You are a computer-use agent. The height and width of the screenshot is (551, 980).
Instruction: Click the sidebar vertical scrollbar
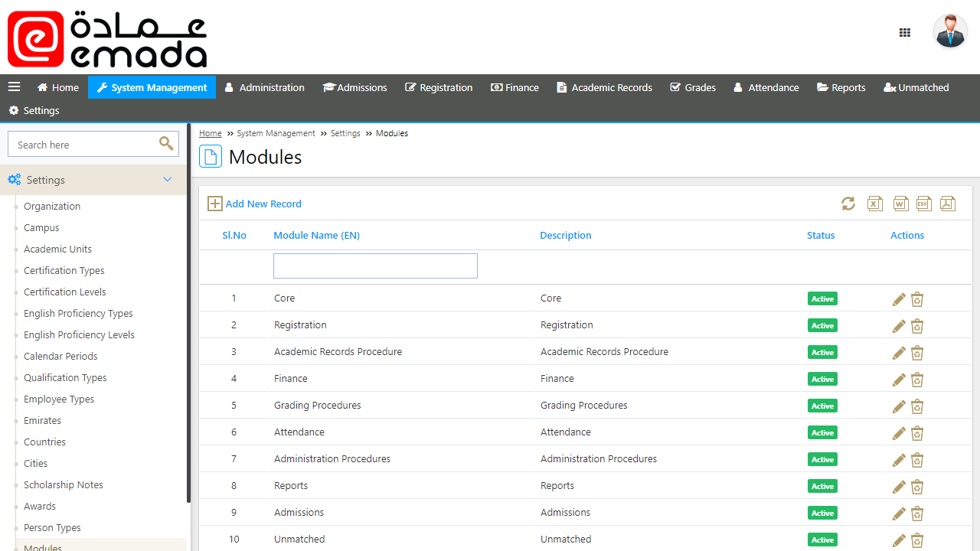(188, 313)
